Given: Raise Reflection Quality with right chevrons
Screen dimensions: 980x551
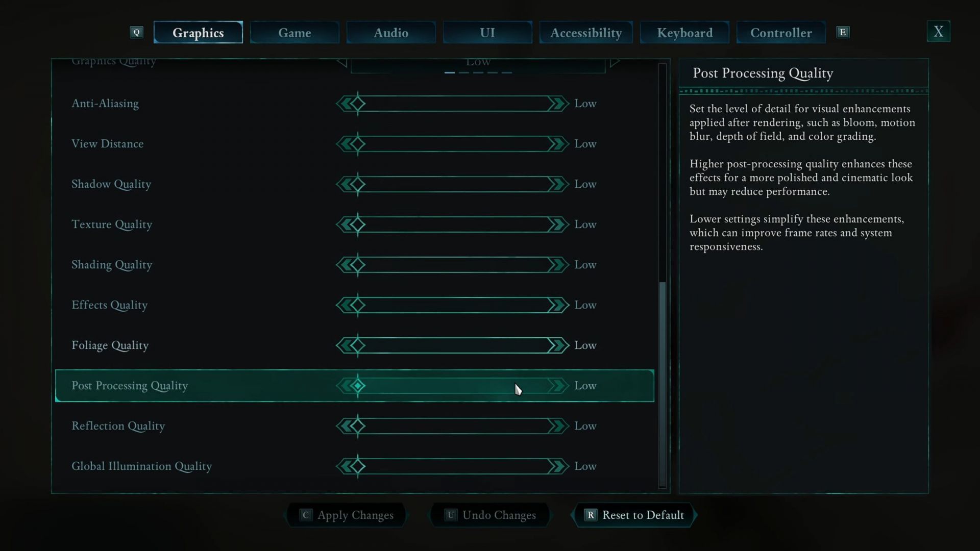Looking at the screenshot, I should pyautogui.click(x=558, y=426).
